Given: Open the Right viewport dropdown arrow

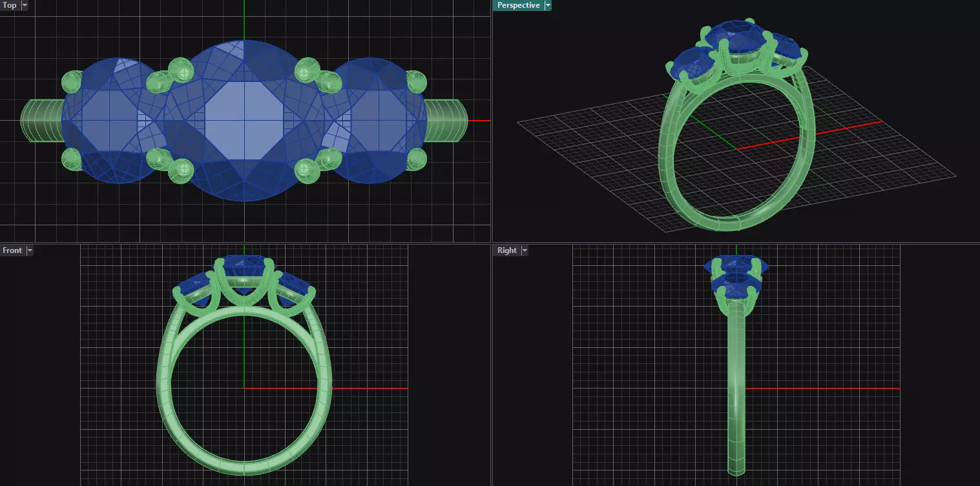Looking at the screenshot, I should click(x=525, y=250).
